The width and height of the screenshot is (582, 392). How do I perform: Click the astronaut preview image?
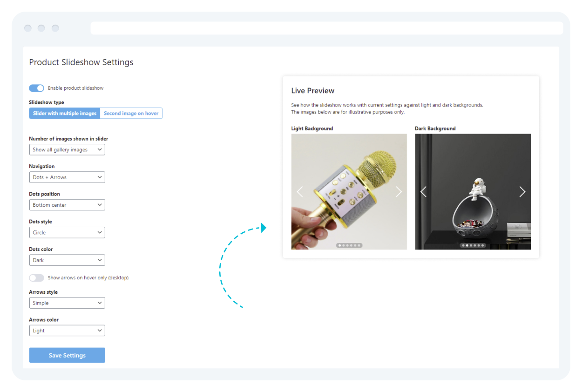tap(473, 205)
